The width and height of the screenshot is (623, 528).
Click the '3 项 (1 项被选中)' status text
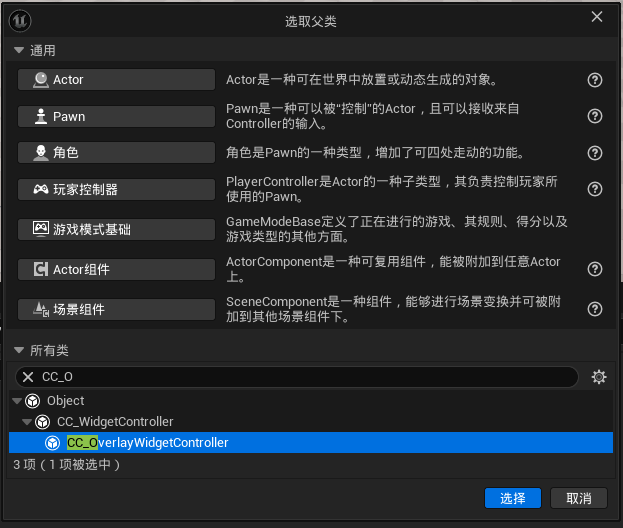click(67, 464)
